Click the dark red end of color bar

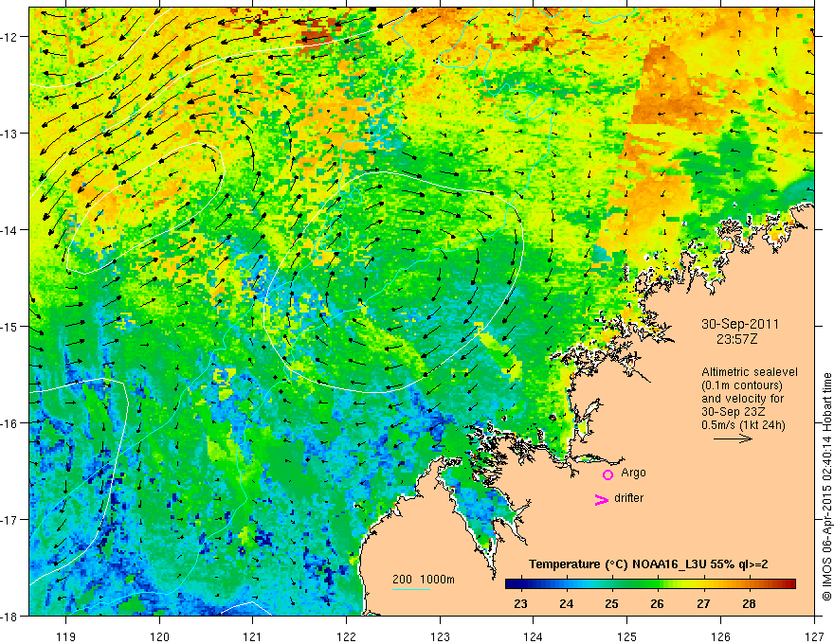click(x=791, y=584)
